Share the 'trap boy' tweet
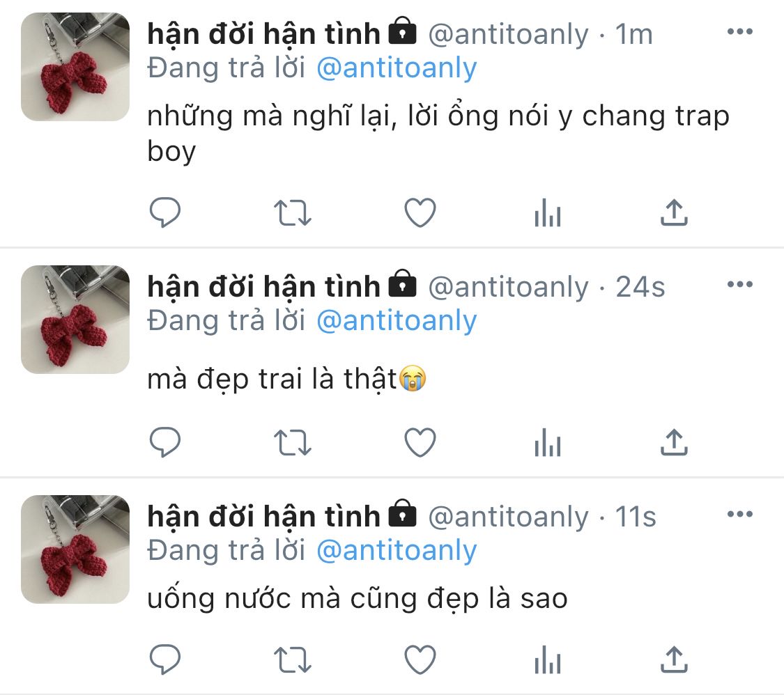Image resolution: width=784 pixels, height=695 pixels. [675, 212]
